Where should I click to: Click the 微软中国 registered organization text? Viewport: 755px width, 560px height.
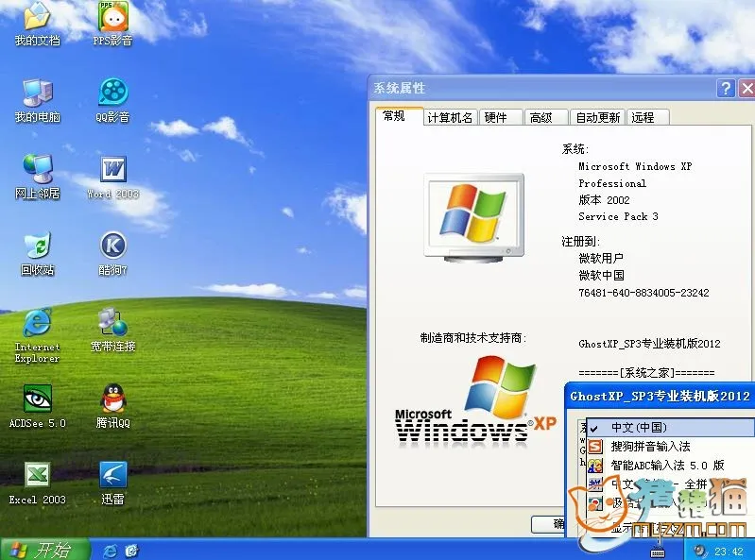pyautogui.click(x=601, y=275)
